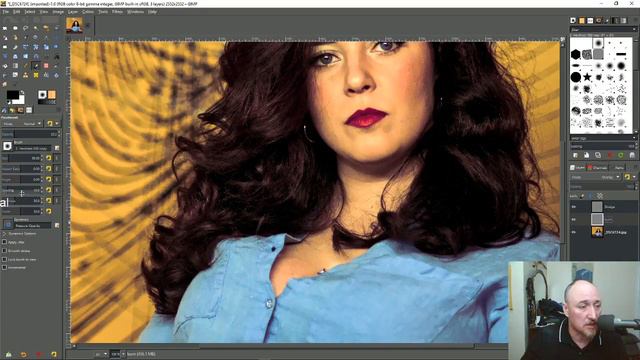The width and height of the screenshot is (640, 360).
Task: Duplicate brush in Brushes panel
Action: tap(598, 156)
